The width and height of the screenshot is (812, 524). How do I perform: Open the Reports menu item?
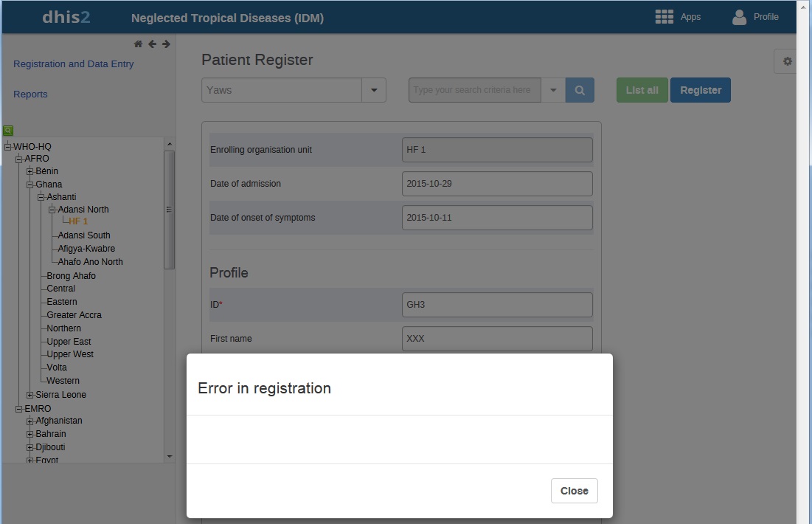(30, 94)
